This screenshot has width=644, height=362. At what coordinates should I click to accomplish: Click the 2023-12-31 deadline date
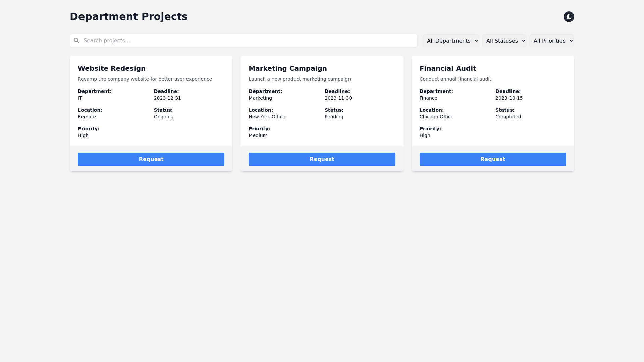coord(167,98)
